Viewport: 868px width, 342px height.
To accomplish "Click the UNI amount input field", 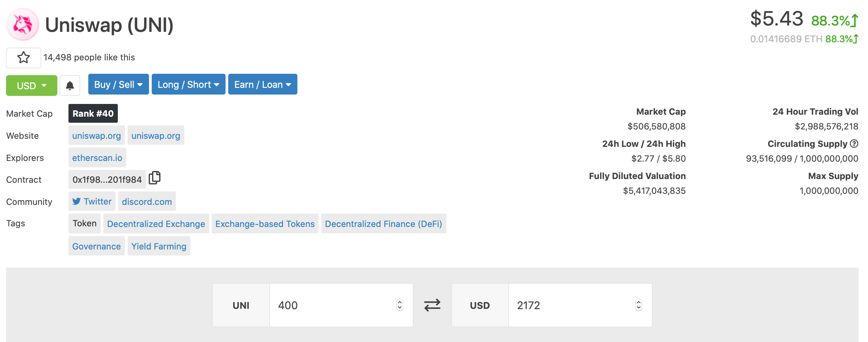I will [334, 305].
